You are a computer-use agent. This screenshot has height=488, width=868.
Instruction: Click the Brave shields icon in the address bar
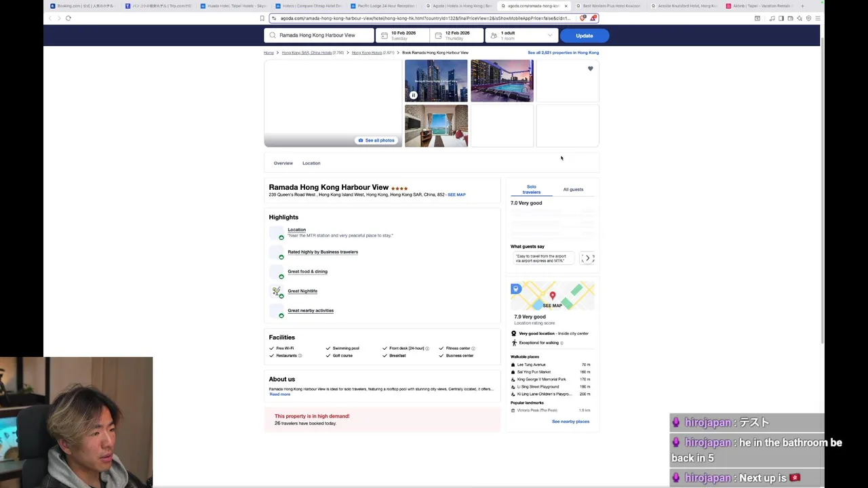(583, 18)
